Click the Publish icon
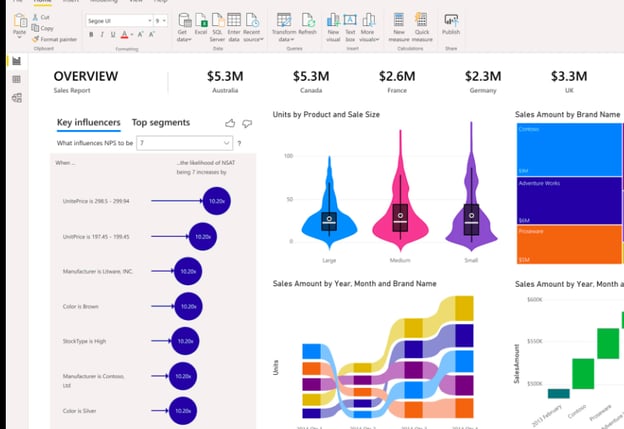 (450, 20)
